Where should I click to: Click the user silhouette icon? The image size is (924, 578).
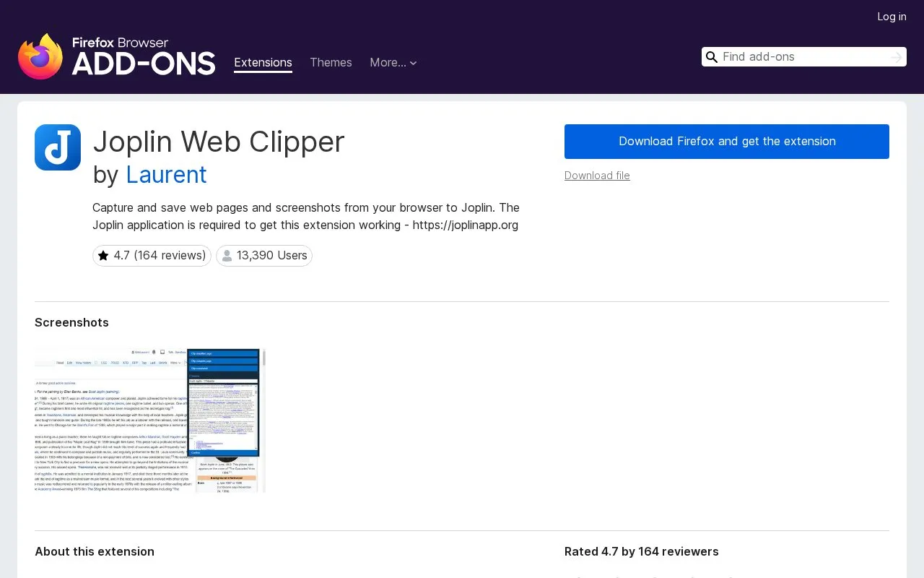(x=227, y=256)
